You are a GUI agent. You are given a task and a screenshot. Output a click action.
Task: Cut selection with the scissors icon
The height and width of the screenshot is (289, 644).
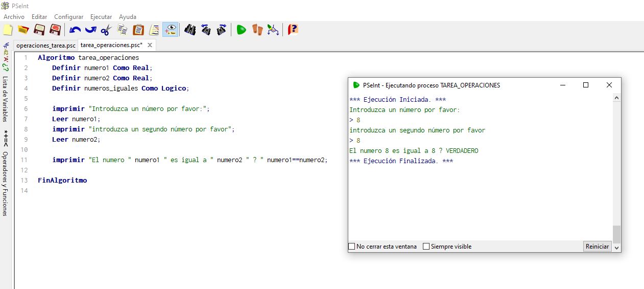click(x=106, y=30)
